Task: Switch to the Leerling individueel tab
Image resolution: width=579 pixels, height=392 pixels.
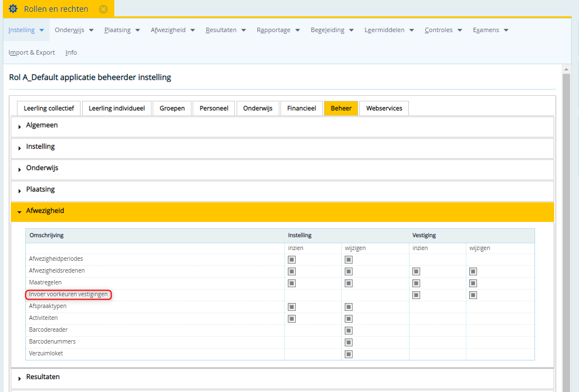Action: 117,108
